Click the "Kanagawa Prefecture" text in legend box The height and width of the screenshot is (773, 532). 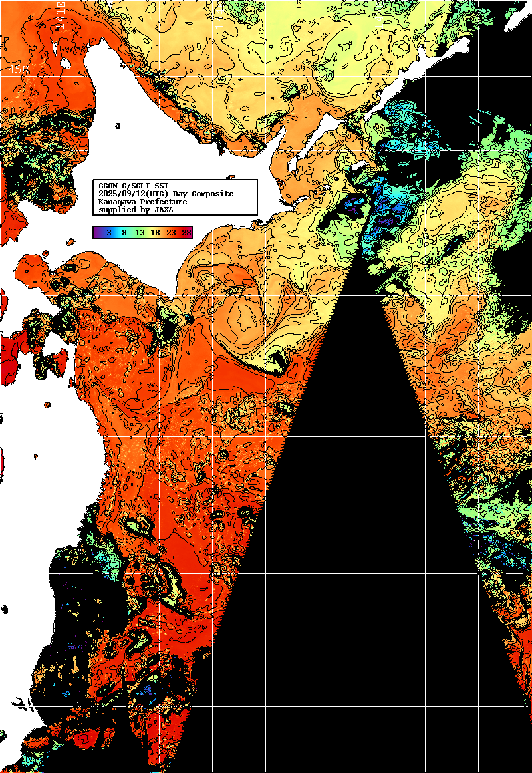[143, 202]
